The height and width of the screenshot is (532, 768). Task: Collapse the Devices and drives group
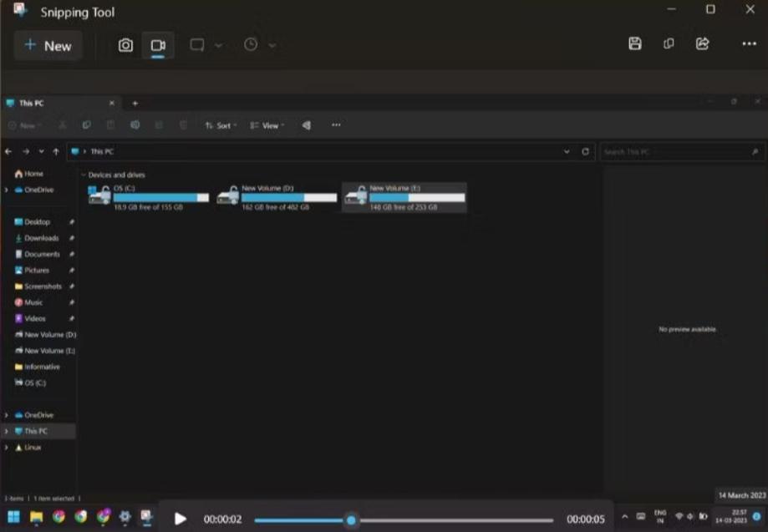tap(84, 175)
